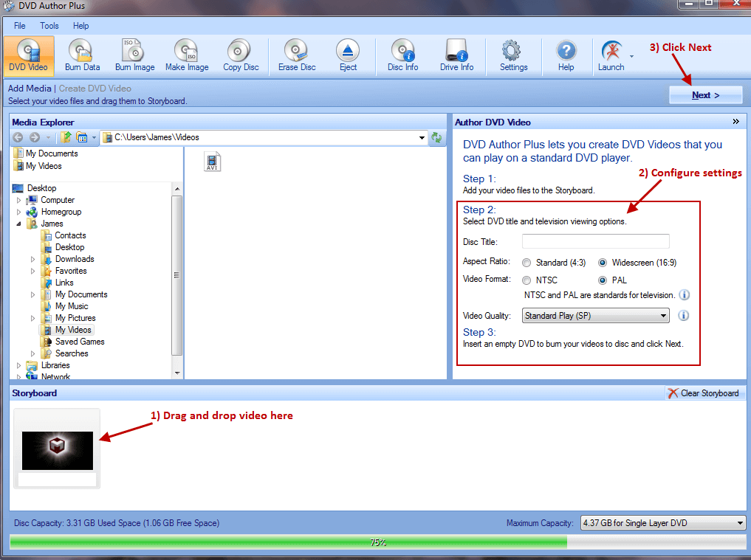Launch the Erase Disc tool
751x560 pixels.
point(296,55)
